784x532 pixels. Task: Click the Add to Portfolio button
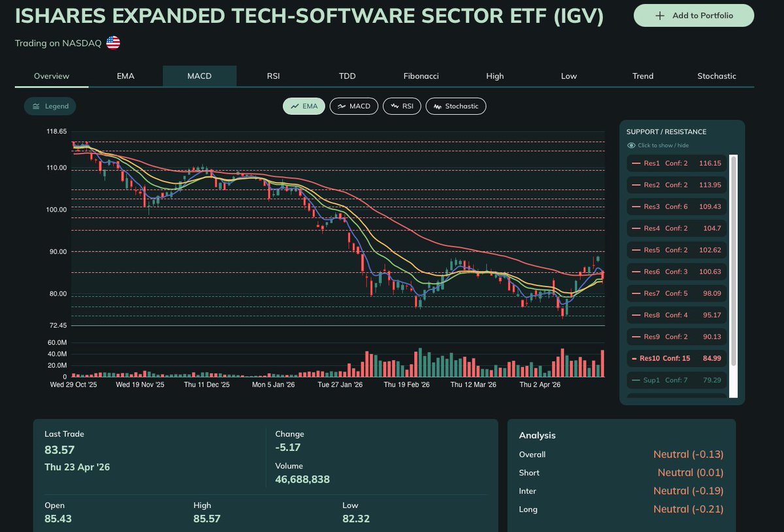click(694, 16)
